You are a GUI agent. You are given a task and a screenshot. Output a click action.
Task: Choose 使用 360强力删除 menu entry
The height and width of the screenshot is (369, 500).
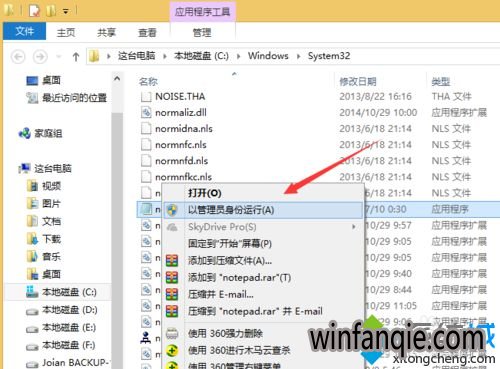(225, 333)
